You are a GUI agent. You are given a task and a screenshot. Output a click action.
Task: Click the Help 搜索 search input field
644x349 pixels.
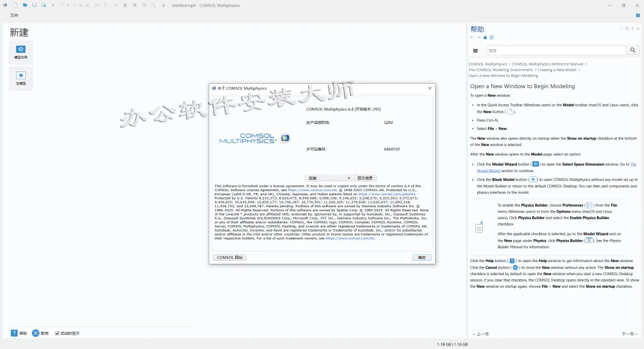tap(556, 51)
